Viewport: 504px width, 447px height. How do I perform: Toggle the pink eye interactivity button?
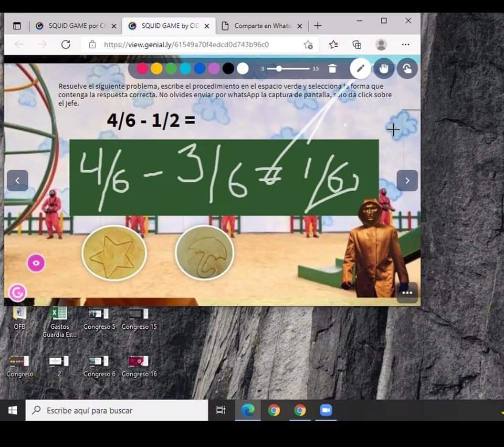pos(36,263)
